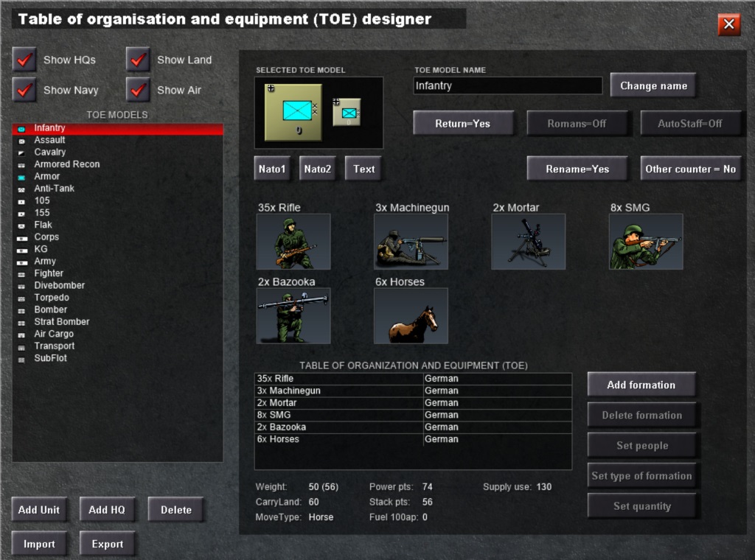Uncheck the Show Air checkbox
755x560 pixels.
(138, 90)
